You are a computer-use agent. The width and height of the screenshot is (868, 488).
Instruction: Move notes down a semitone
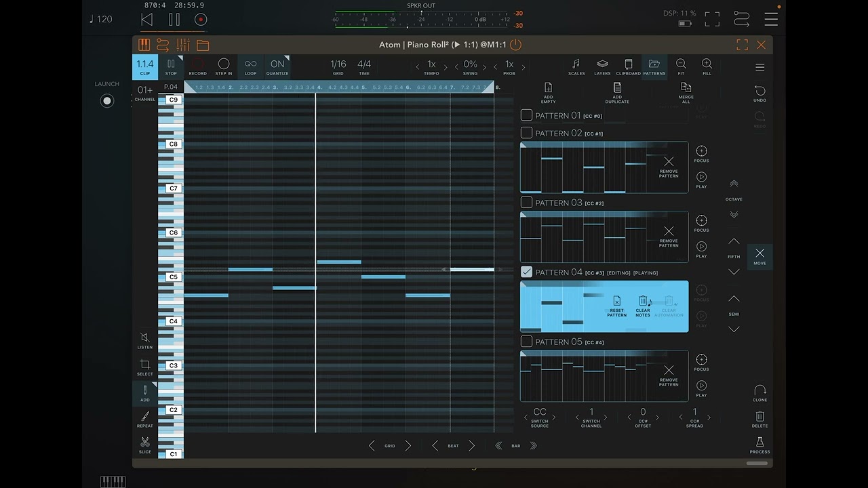click(734, 329)
